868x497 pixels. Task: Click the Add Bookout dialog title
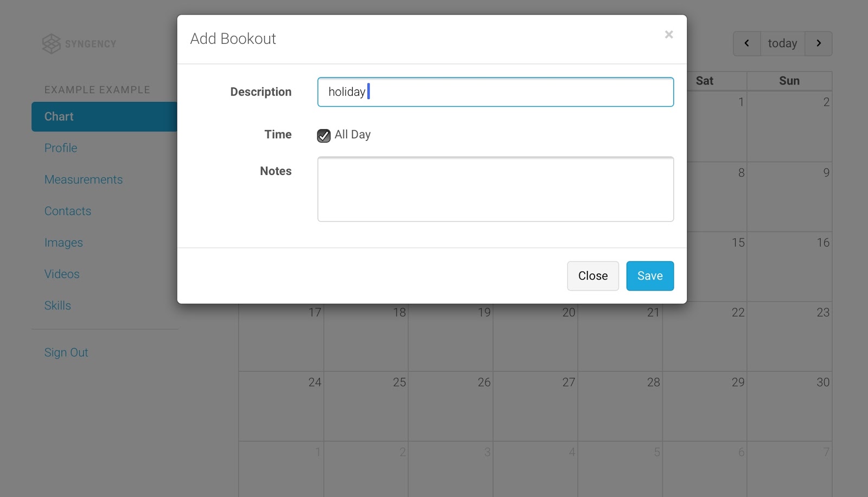pos(233,39)
